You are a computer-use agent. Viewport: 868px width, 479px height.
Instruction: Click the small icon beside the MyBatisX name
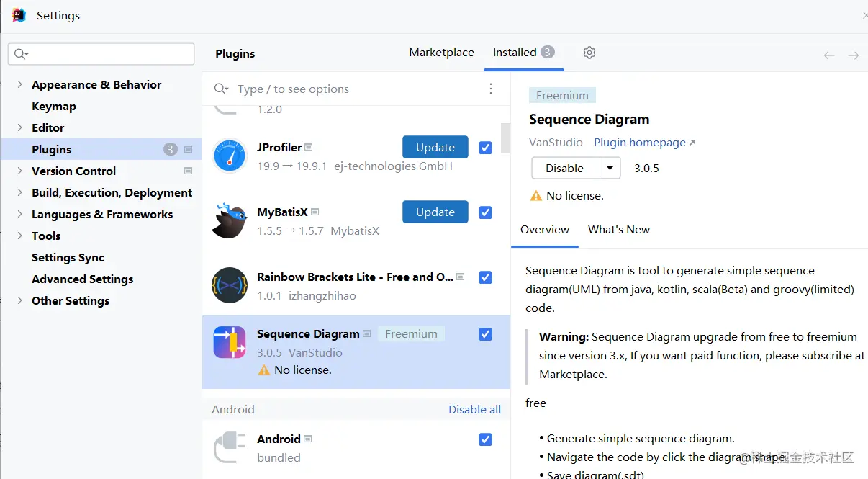(315, 212)
